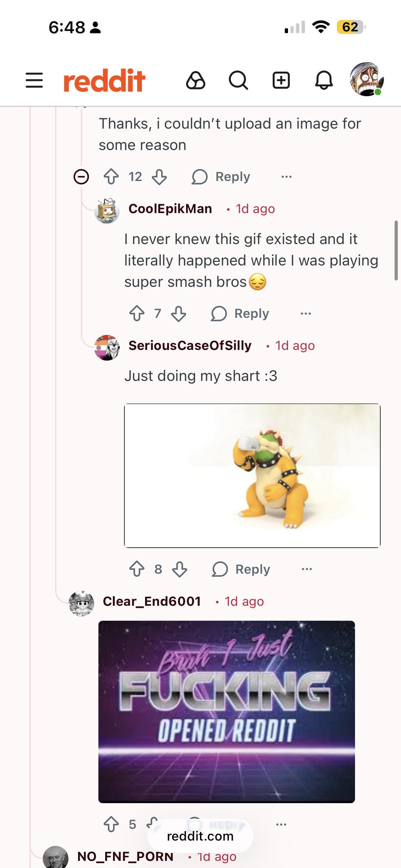The width and height of the screenshot is (401, 868).
Task: Open the user profile avatar menu
Action: 366,80
